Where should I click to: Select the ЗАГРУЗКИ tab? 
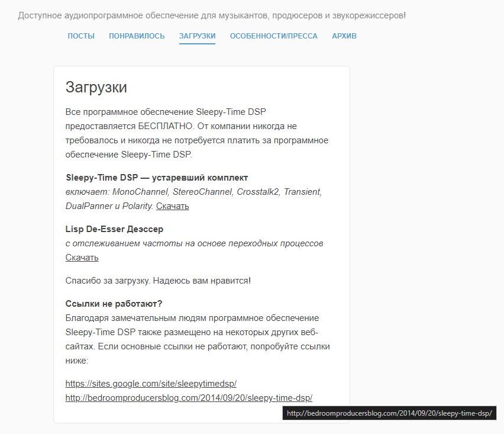[197, 36]
